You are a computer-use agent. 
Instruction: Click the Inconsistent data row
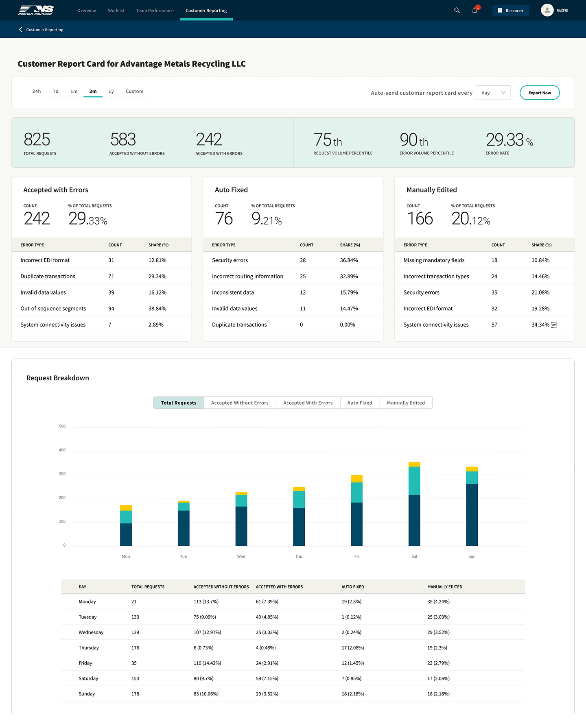click(x=293, y=292)
